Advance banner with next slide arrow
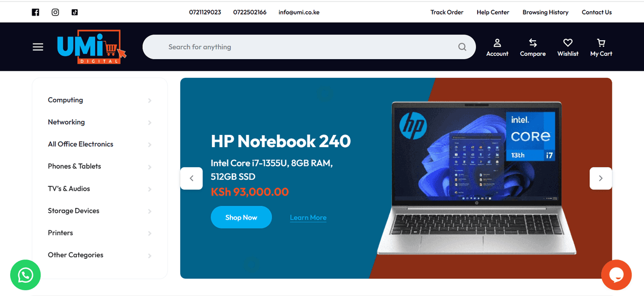This screenshot has width=644, height=296. [601, 178]
